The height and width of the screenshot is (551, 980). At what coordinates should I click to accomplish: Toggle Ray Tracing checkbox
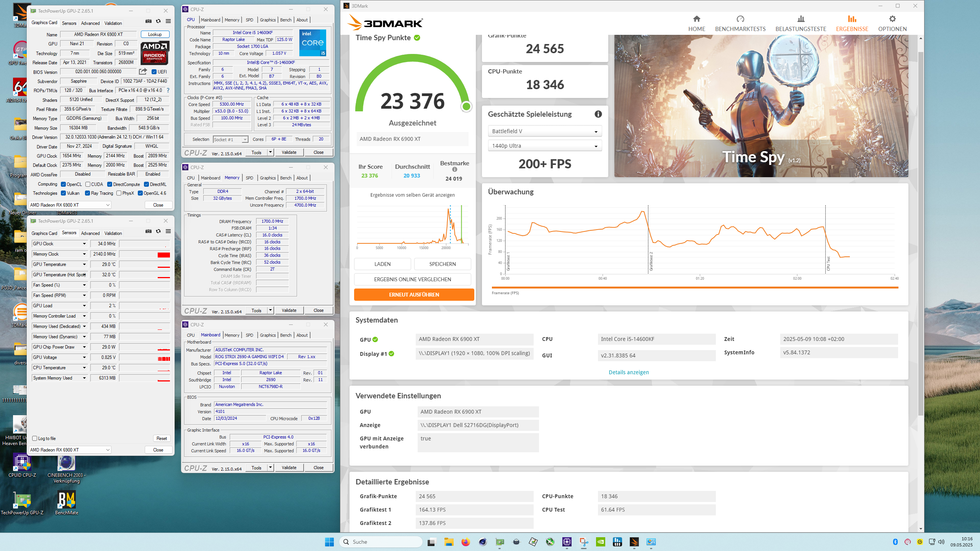click(x=88, y=193)
